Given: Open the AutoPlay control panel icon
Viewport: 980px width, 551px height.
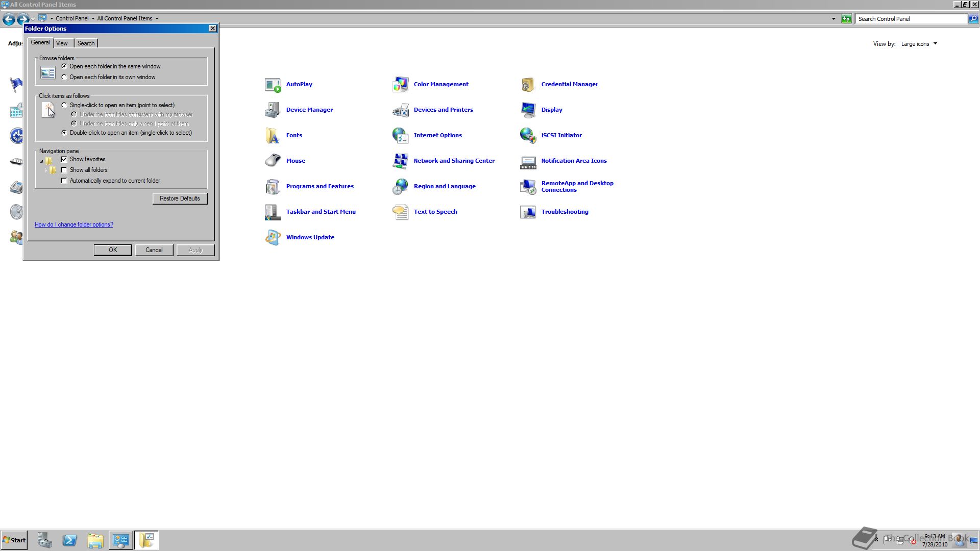Looking at the screenshot, I should pyautogui.click(x=273, y=85).
